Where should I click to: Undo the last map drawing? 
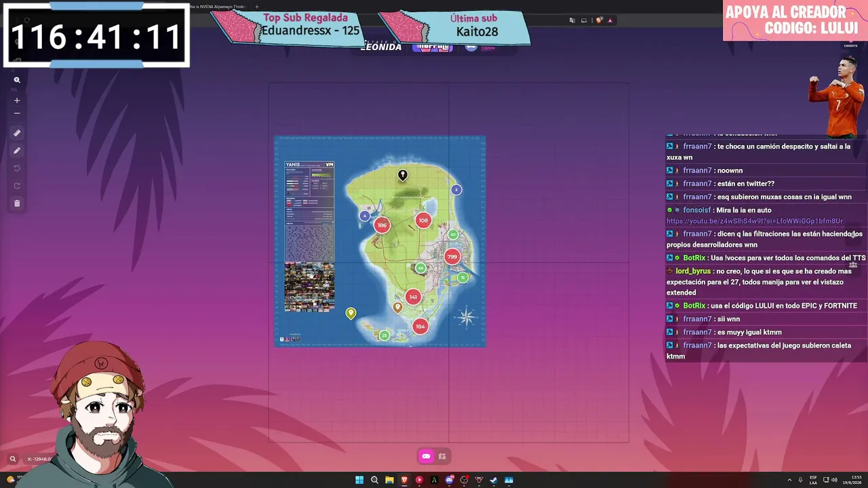[x=17, y=168]
